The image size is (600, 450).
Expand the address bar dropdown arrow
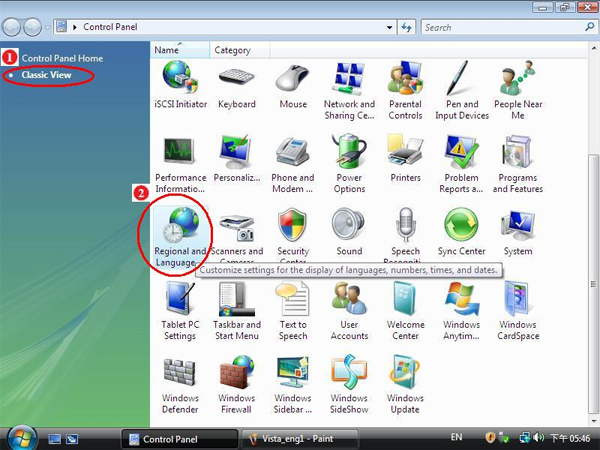tap(389, 28)
